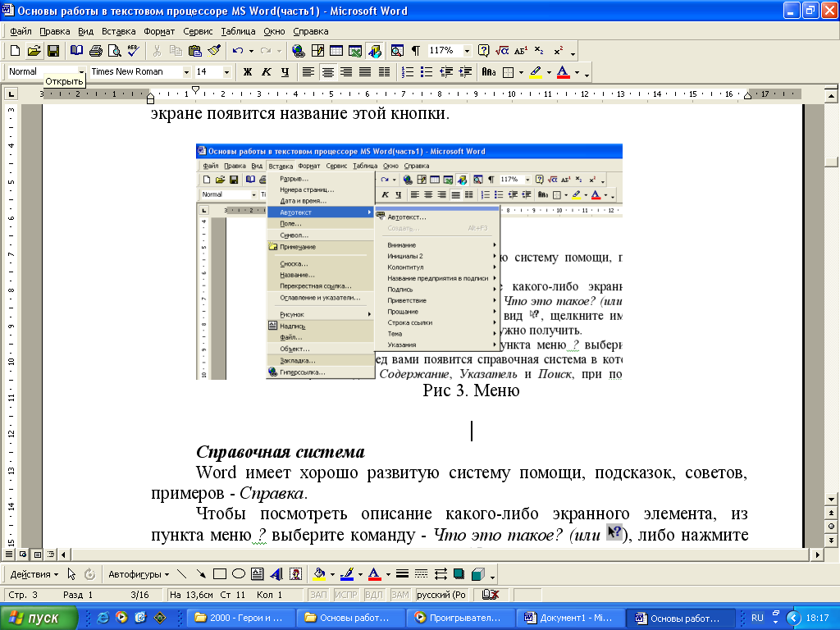Click the Insert Table grid icon

pyautogui.click(x=336, y=51)
